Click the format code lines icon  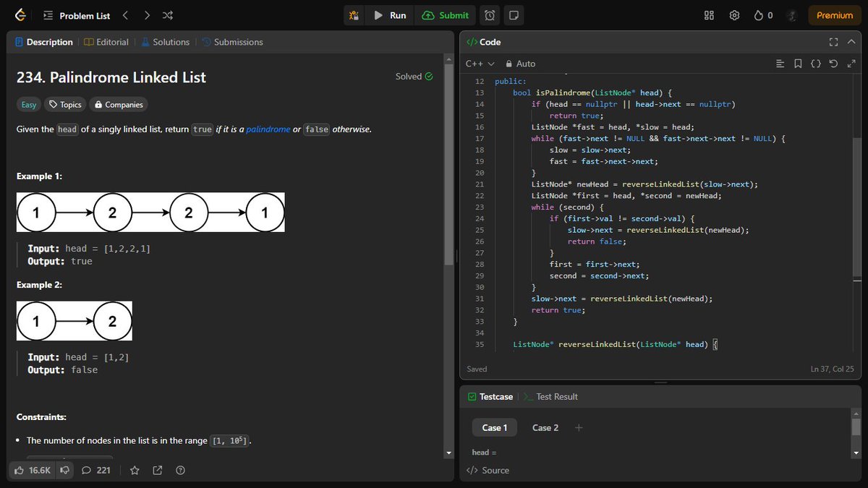click(x=780, y=64)
